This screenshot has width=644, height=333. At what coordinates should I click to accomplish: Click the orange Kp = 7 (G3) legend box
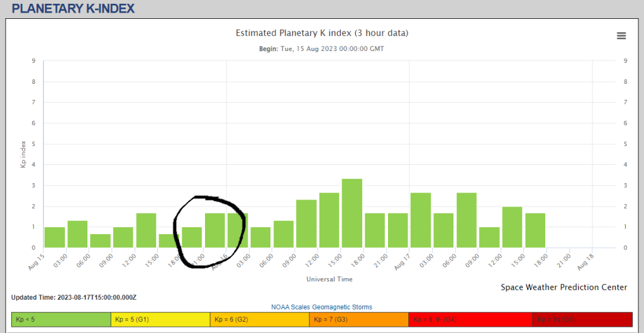pyautogui.click(x=358, y=319)
